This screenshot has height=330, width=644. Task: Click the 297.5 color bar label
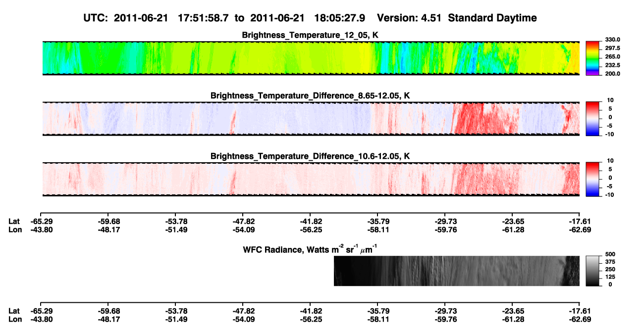pyautogui.click(x=613, y=48)
